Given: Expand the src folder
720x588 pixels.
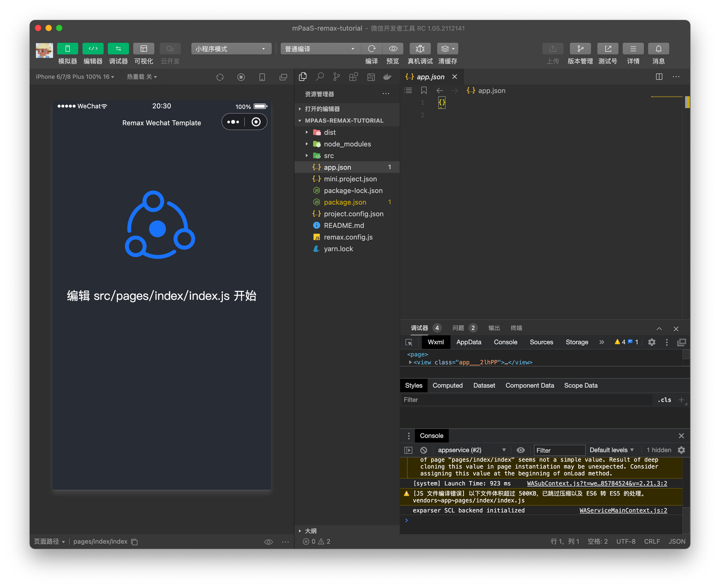Looking at the screenshot, I should click(347, 156).
